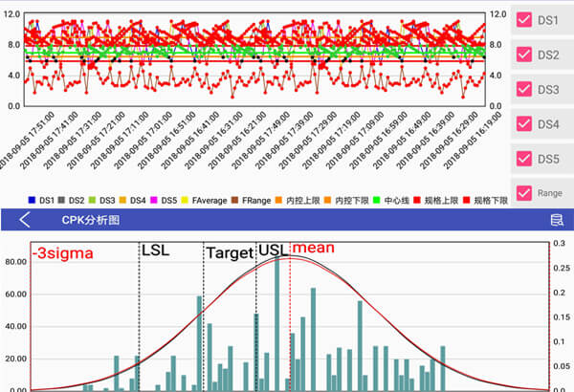Uncheck the DS1 checkbox
The height and width of the screenshot is (392, 574).
click(x=523, y=20)
